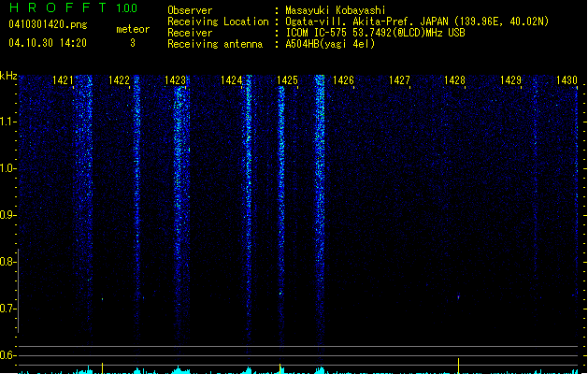588x374 pixels.
Task: Click receiver text ICOM IC-575 53.7492 MHz USB
Action: [x=375, y=33]
